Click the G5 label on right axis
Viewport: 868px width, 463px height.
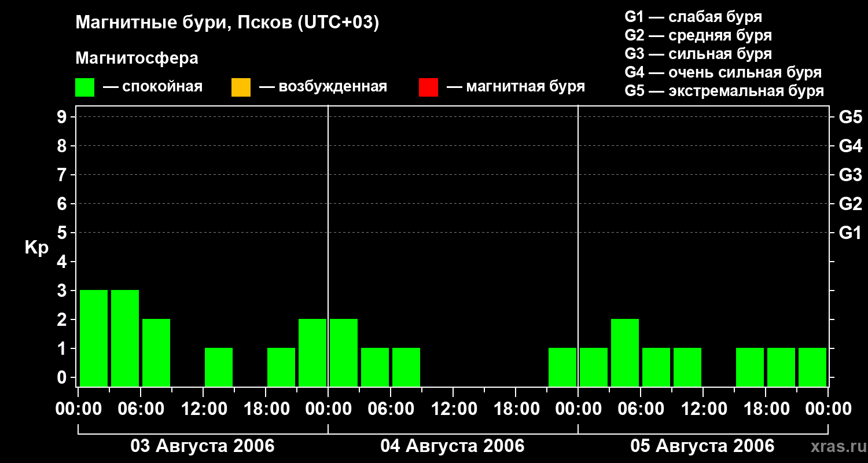(x=851, y=117)
